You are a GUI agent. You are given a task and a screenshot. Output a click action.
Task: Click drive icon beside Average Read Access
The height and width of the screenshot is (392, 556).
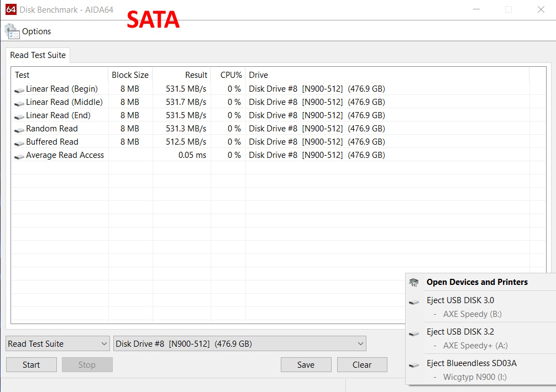19,156
